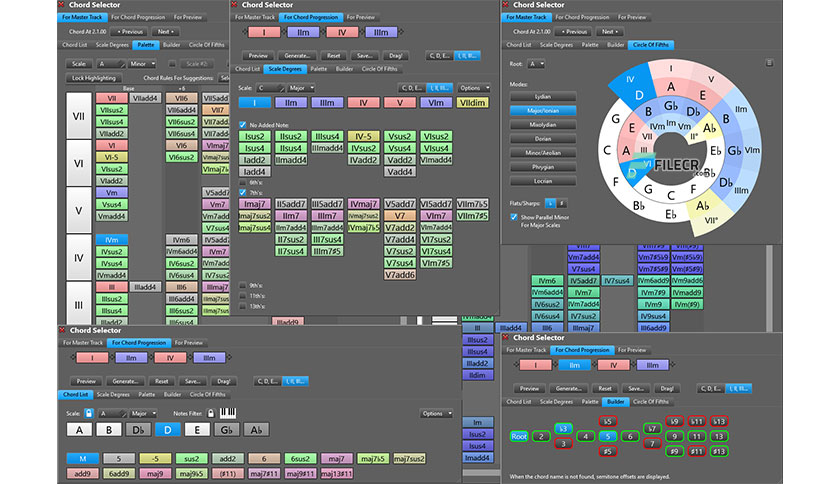Open the Major dropdown in Scale Degrees window
The height and width of the screenshot is (484, 836).
point(301,88)
